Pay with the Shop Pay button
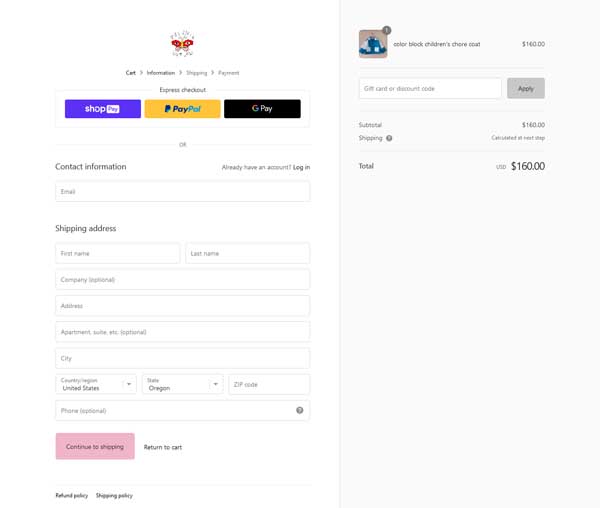Image resolution: width=600 pixels, height=508 pixels. click(103, 109)
